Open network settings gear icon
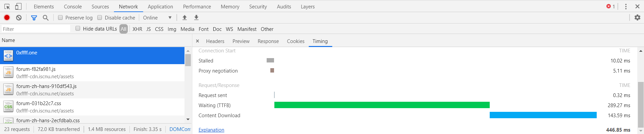The width and height of the screenshot is (644, 134). (x=637, y=17)
